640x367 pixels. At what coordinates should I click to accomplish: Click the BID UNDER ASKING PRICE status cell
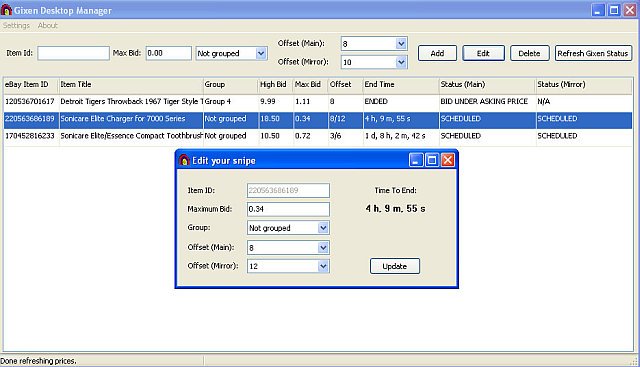pyautogui.click(x=484, y=101)
